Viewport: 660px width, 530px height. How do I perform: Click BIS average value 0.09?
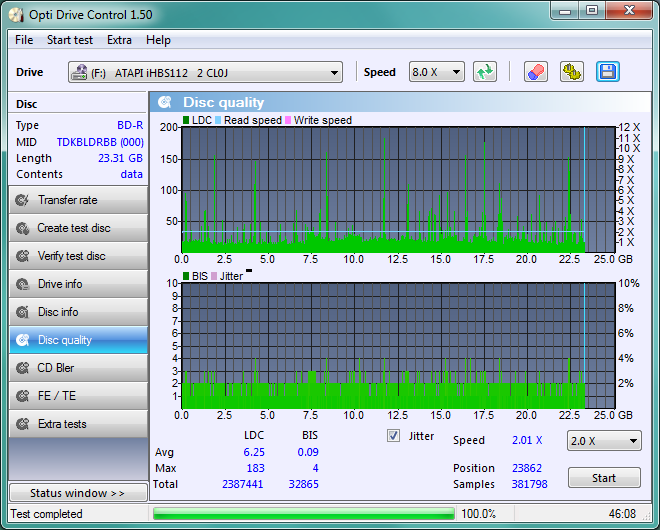coord(308,452)
